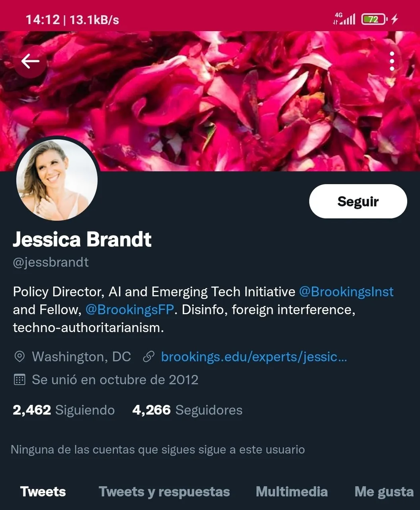Open the Me gusta tab

coord(384,492)
